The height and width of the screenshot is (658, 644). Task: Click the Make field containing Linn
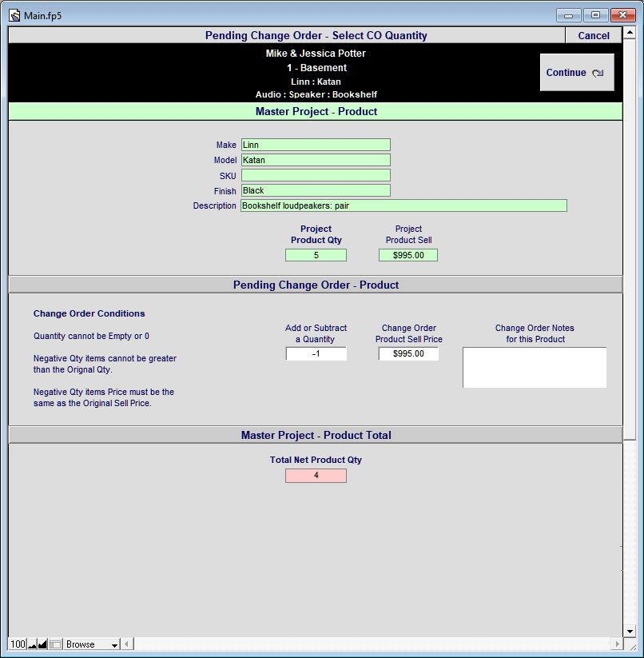coord(316,145)
